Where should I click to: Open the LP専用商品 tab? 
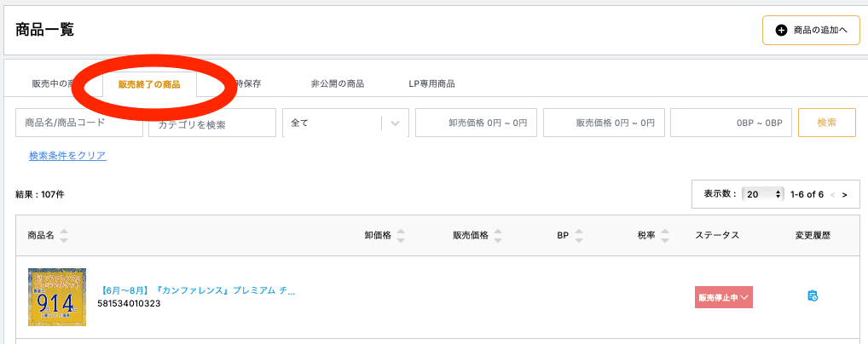(x=431, y=84)
